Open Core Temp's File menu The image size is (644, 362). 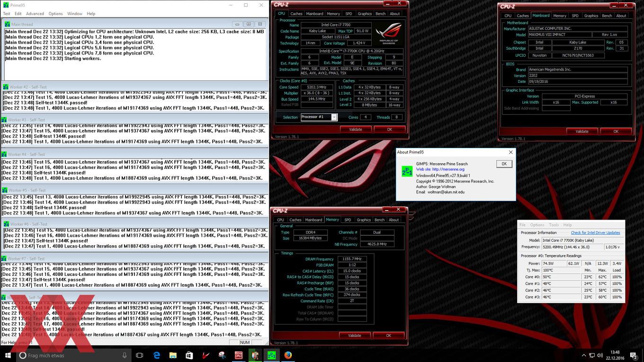click(x=522, y=225)
